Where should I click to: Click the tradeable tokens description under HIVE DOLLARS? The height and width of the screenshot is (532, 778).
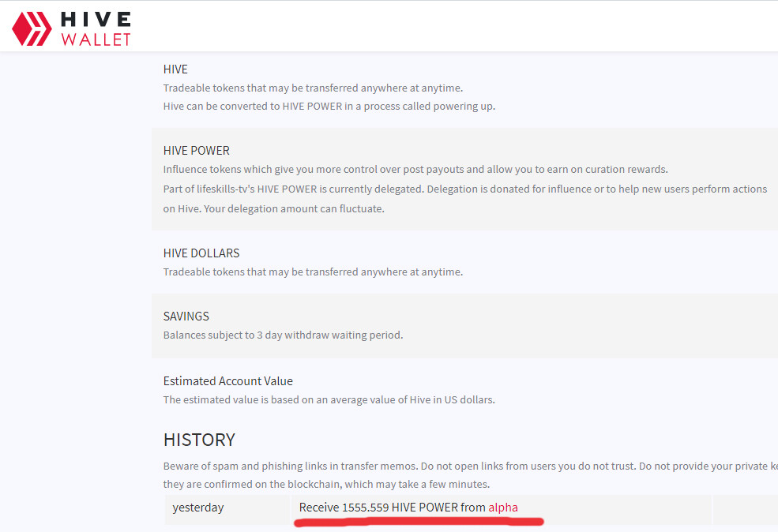pyautogui.click(x=313, y=272)
